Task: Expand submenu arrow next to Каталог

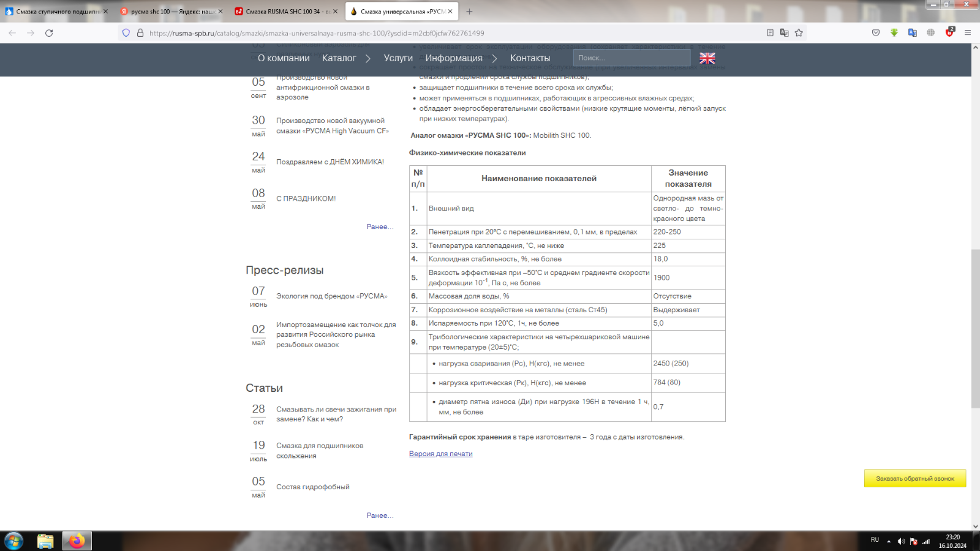Action: 367,58
